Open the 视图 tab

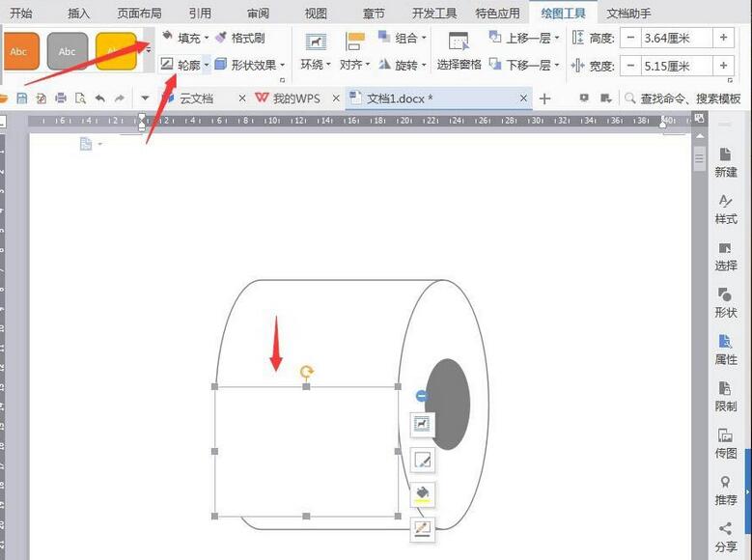coord(316,13)
